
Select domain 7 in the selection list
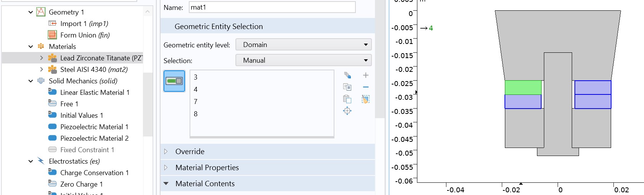pos(196,102)
